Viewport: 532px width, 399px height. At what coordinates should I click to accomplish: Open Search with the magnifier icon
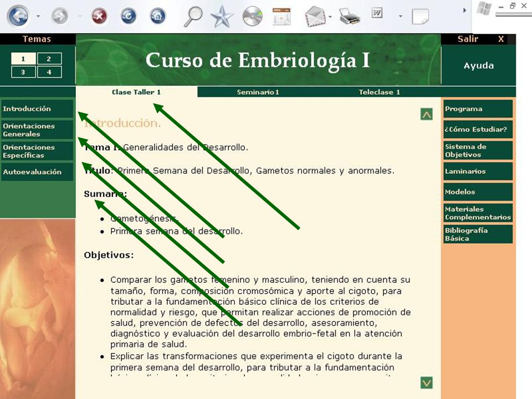click(193, 16)
